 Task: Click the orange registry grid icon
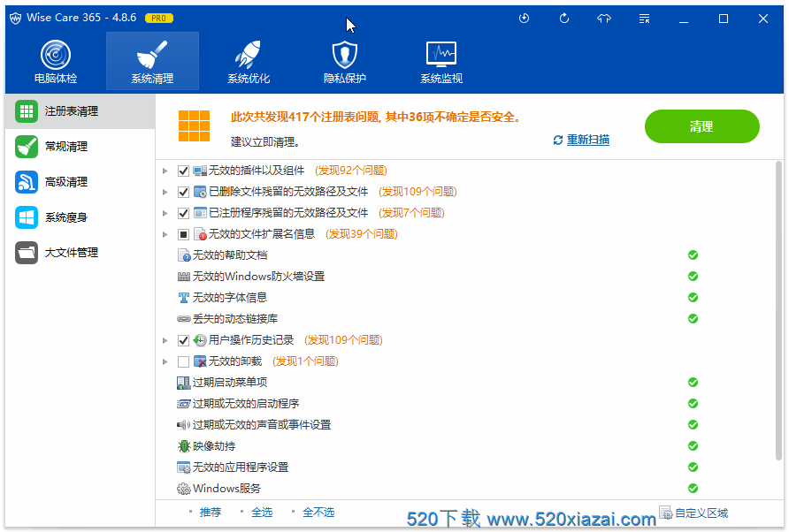click(194, 126)
